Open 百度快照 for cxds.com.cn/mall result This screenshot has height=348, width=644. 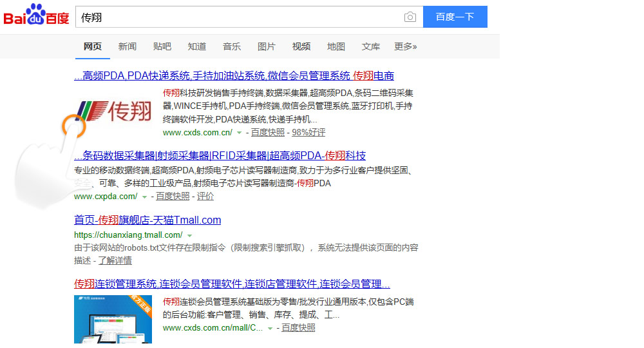298,327
